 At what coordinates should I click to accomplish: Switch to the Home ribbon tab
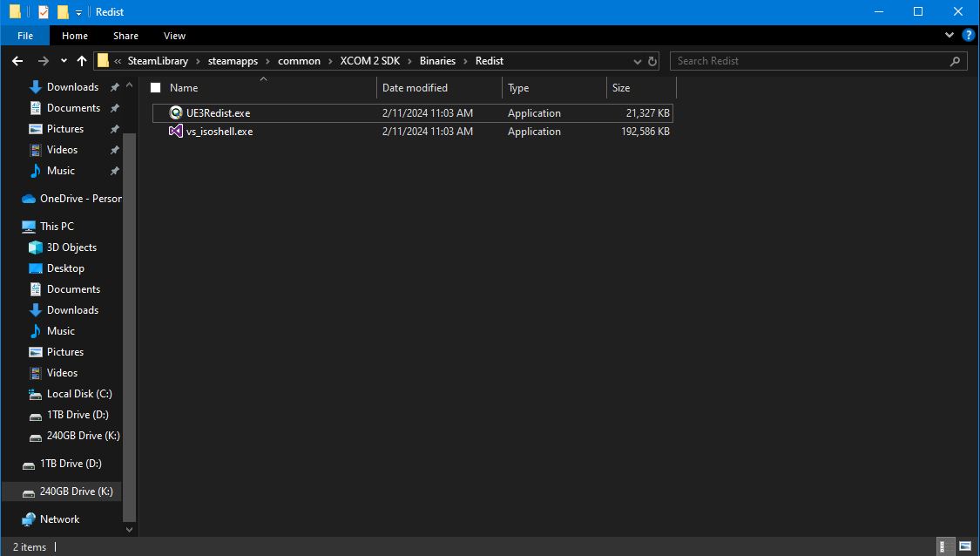coord(75,36)
